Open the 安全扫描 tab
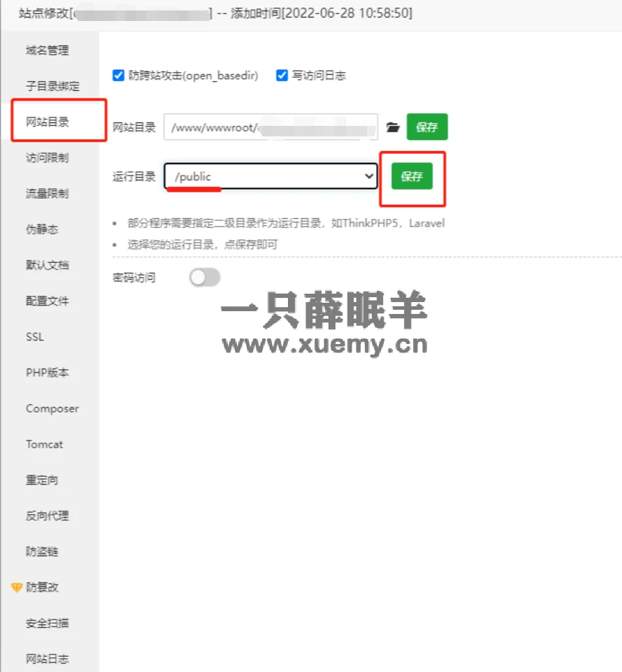Viewport: 622px width, 672px height. [x=47, y=623]
